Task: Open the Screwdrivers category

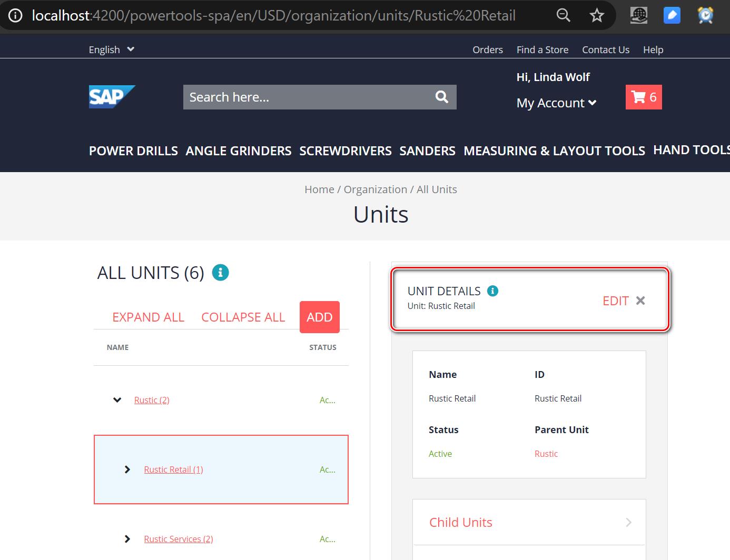Action: 346,151
